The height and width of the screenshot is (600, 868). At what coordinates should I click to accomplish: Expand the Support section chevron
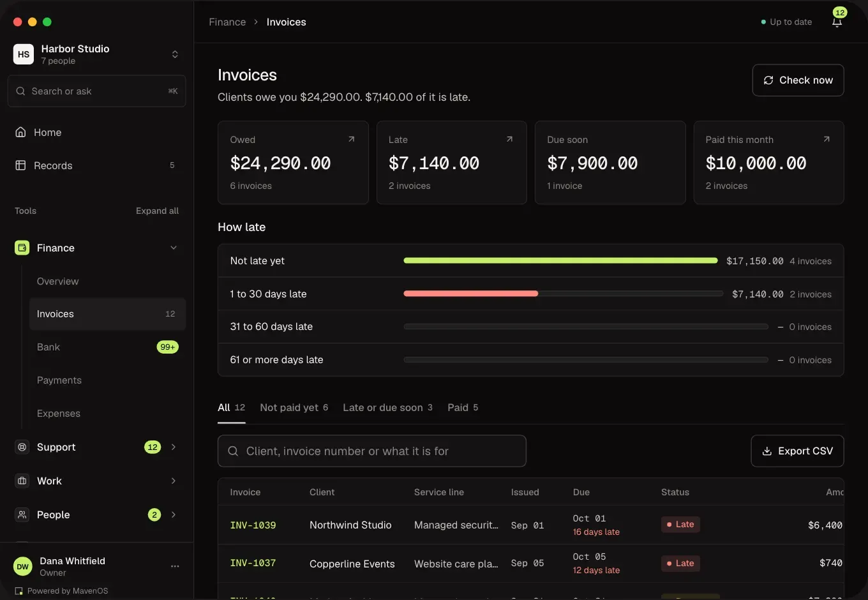click(x=174, y=447)
